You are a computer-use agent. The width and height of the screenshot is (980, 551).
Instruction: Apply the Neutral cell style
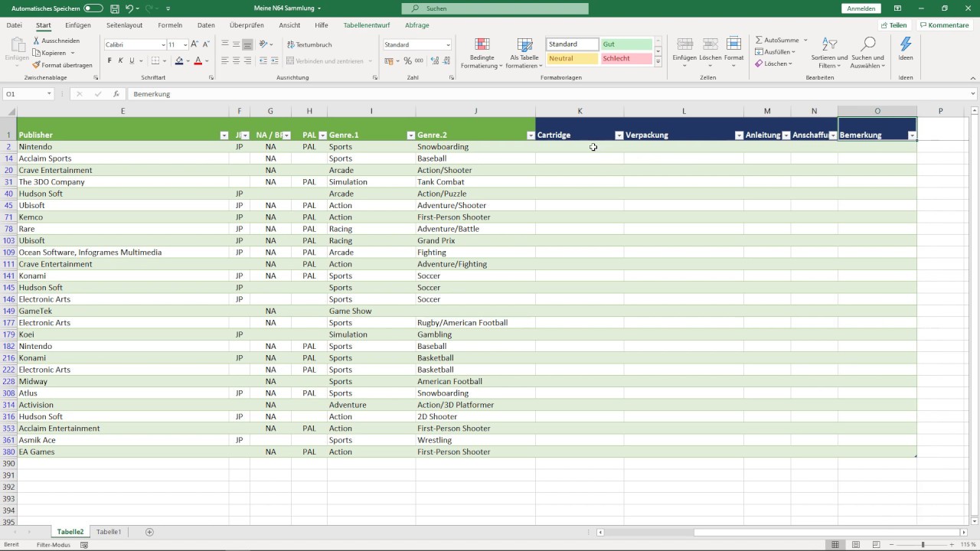point(572,58)
